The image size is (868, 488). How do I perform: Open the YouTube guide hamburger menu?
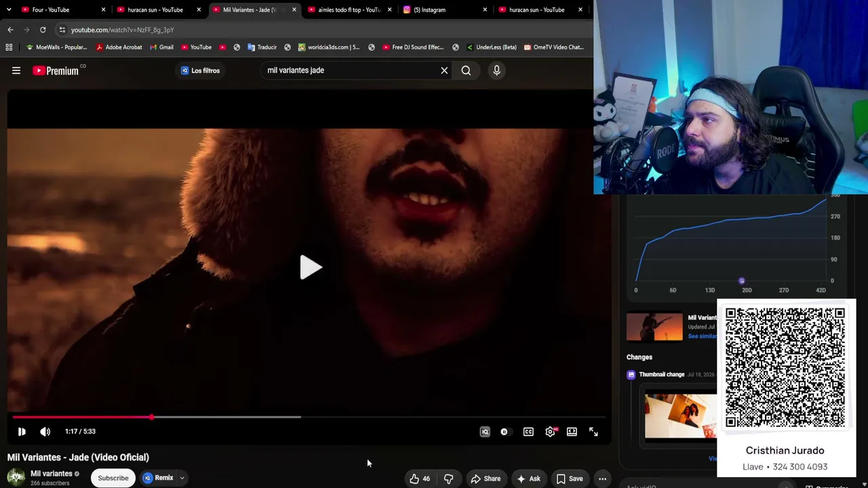tap(16, 70)
